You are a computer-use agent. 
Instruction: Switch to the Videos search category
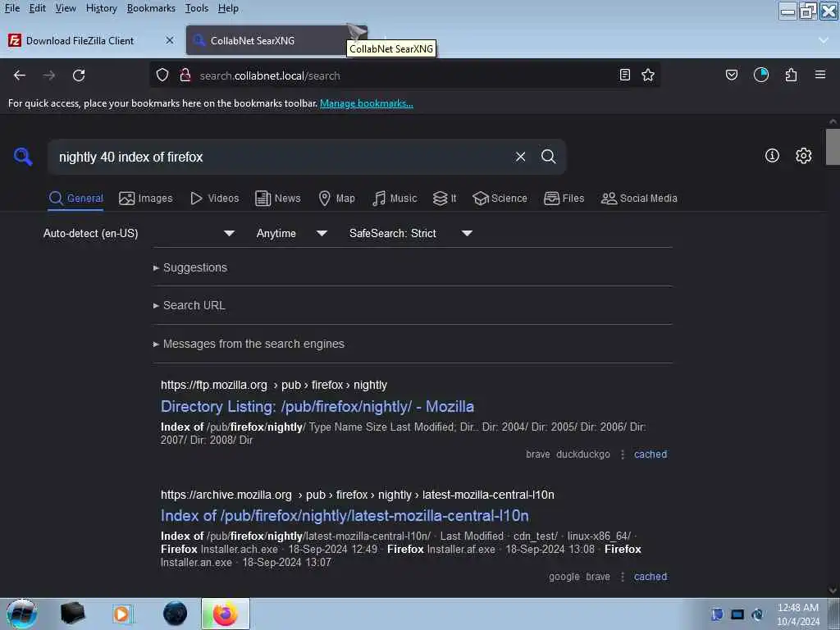(x=214, y=199)
